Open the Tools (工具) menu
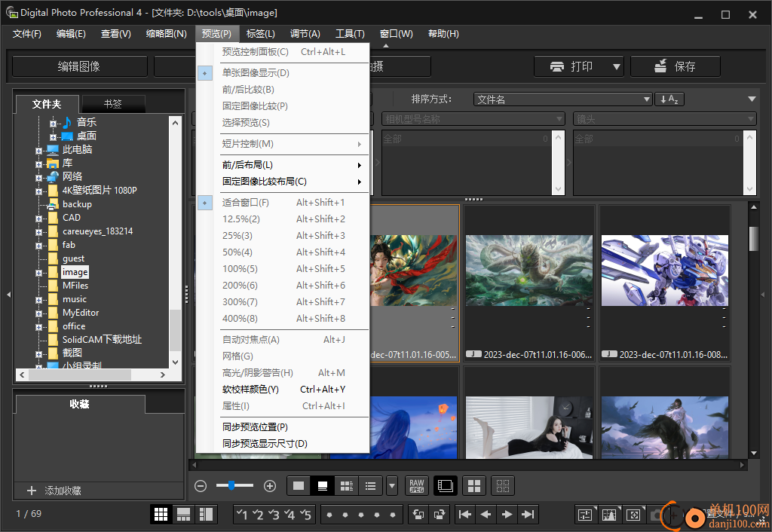The height and width of the screenshot is (532, 772). (350, 34)
